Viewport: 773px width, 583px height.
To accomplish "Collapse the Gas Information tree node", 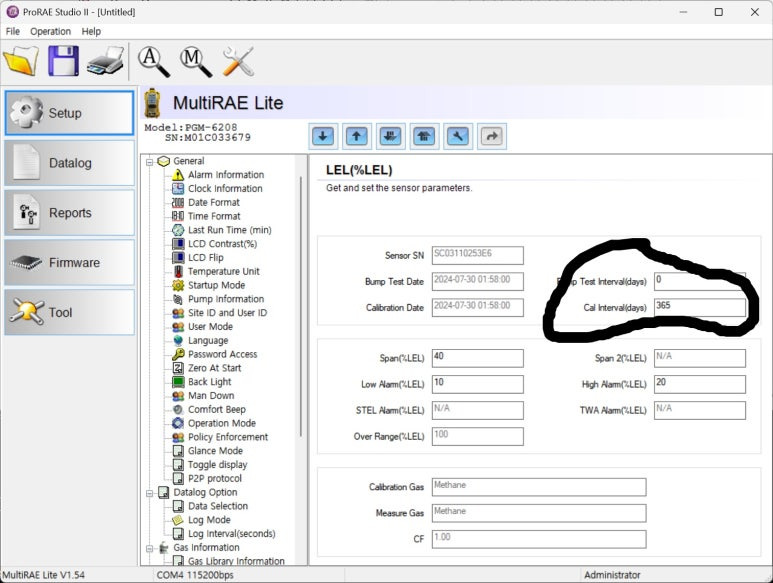I will tap(149, 549).
